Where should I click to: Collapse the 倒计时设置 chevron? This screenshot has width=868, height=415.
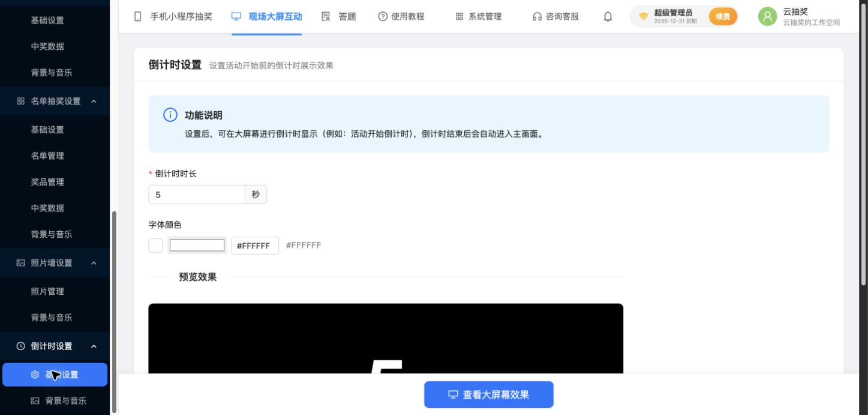pos(94,346)
